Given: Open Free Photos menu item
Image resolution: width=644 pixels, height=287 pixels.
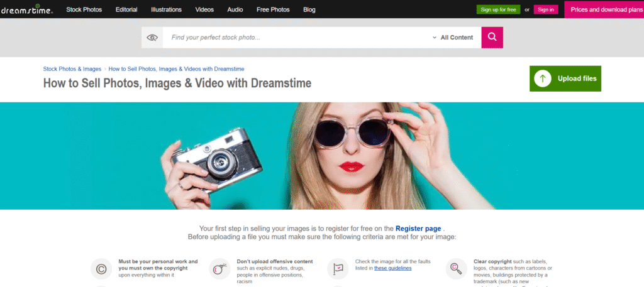Looking at the screenshot, I should click(273, 9).
